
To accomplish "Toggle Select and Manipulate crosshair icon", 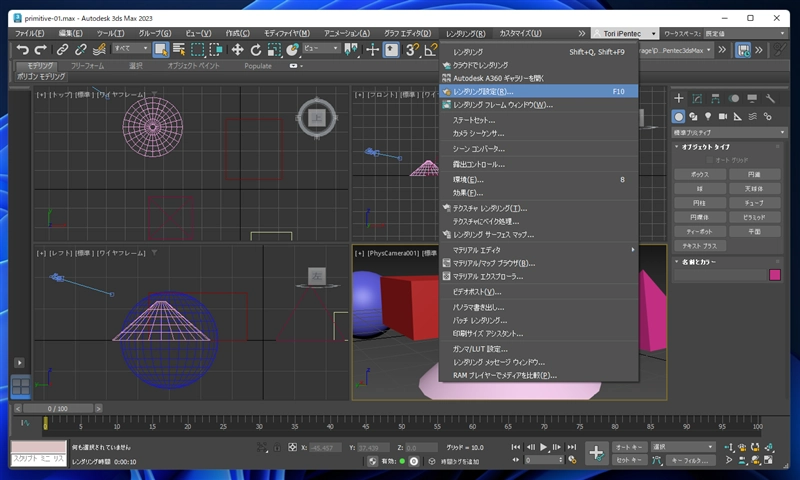I will point(372,49).
